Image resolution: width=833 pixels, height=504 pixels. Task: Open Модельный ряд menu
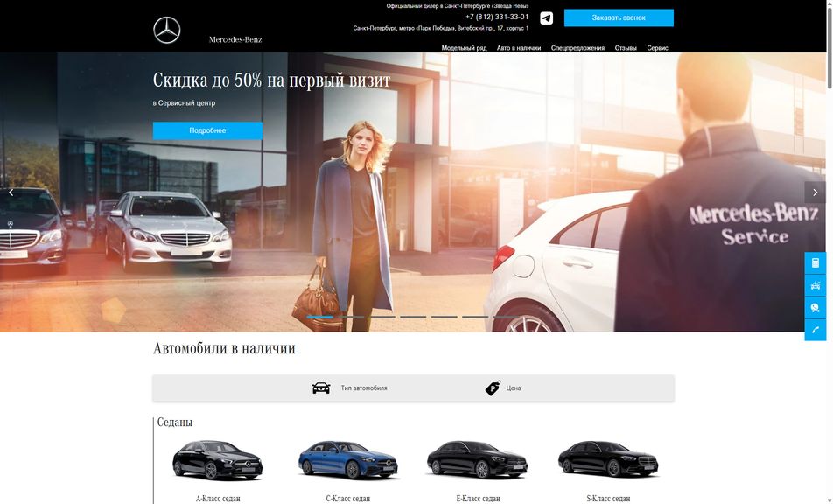464,48
